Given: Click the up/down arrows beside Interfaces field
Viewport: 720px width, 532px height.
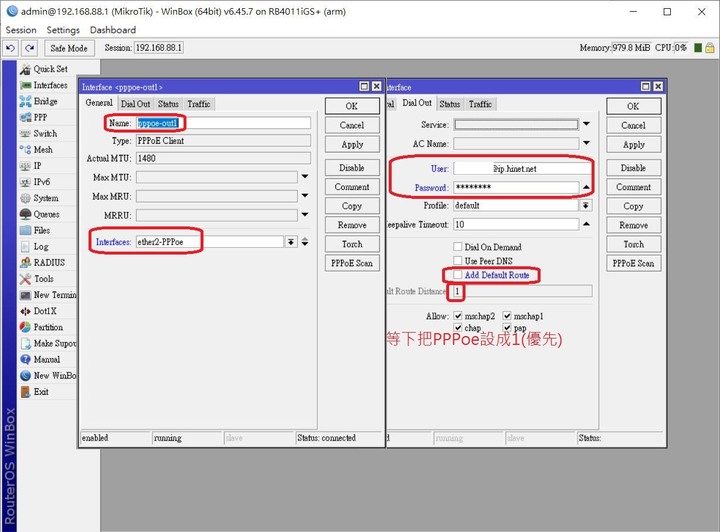Looking at the screenshot, I should pyautogui.click(x=305, y=242).
